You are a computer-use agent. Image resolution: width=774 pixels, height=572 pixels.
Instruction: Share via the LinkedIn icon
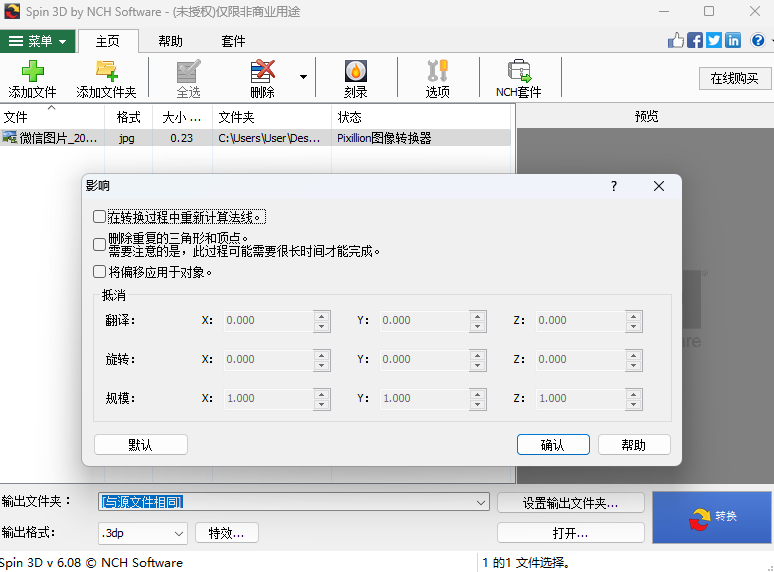point(733,40)
